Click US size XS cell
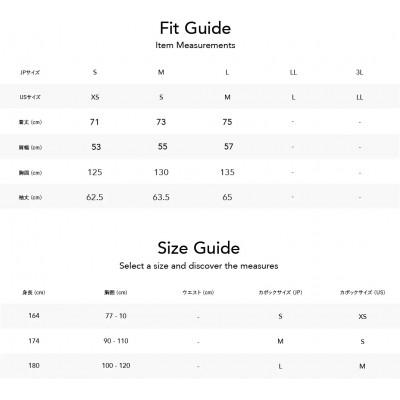 (x=95, y=97)
